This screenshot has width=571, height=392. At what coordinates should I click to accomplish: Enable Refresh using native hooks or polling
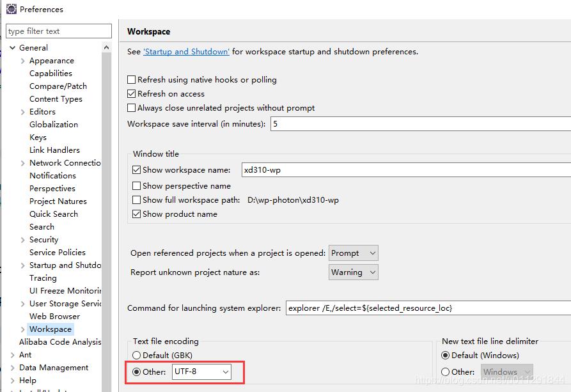coord(130,80)
